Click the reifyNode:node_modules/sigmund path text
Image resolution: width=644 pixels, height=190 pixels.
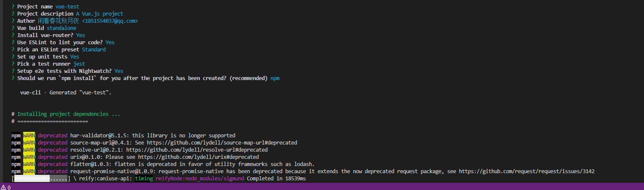(200, 179)
